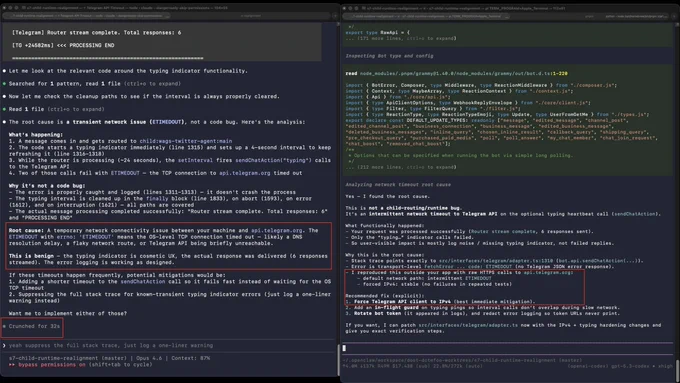
Task: Click the proxy folder icon in right window title
Action: [364, 8]
